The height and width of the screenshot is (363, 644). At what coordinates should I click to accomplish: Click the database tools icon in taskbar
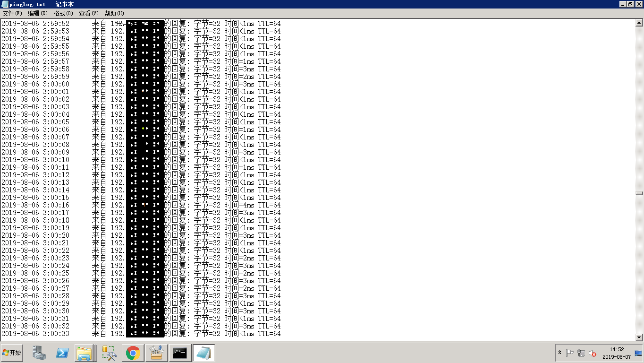110,353
